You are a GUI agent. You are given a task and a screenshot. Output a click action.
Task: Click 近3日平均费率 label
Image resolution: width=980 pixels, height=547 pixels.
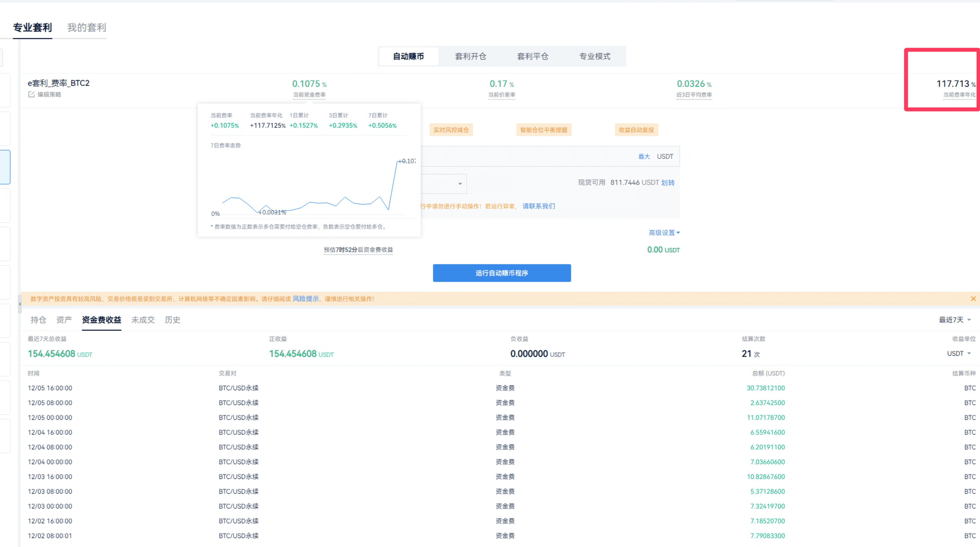click(x=694, y=95)
